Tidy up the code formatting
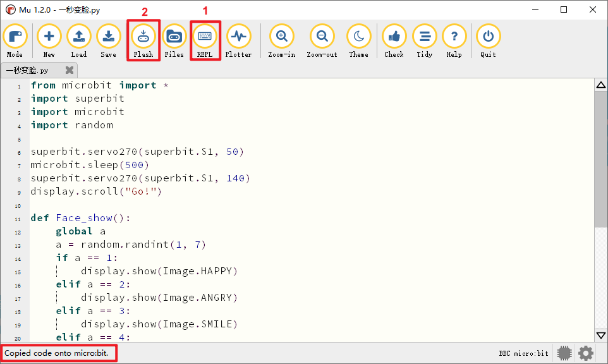The image size is (608, 364). [425, 40]
